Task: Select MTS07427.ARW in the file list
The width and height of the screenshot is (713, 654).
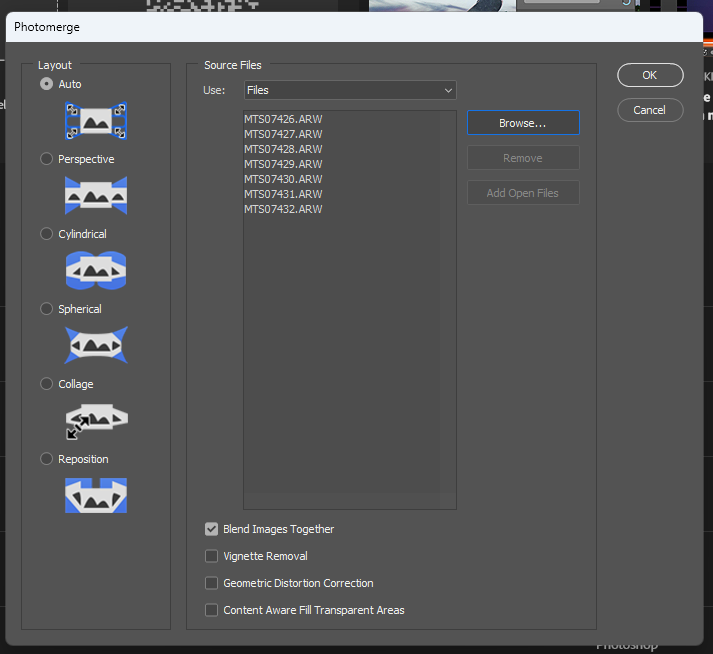Action: [x=283, y=134]
